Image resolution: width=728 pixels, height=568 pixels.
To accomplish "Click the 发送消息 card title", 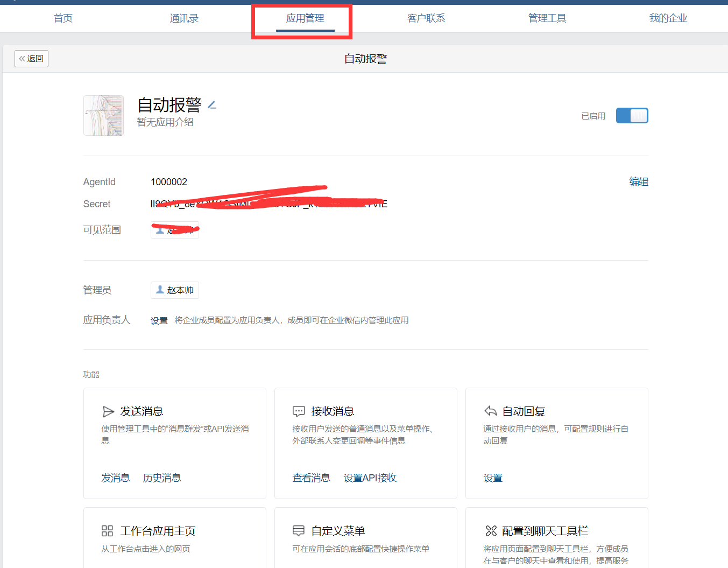I will pyautogui.click(x=142, y=412).
